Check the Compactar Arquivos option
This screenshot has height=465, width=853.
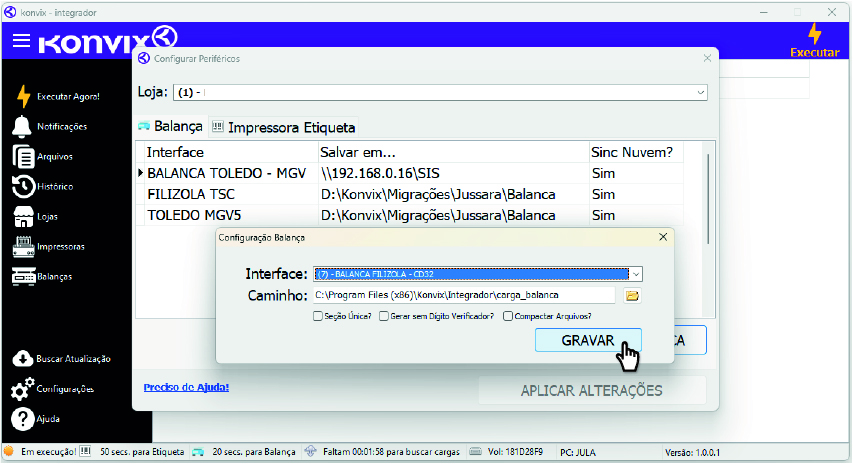508,316
